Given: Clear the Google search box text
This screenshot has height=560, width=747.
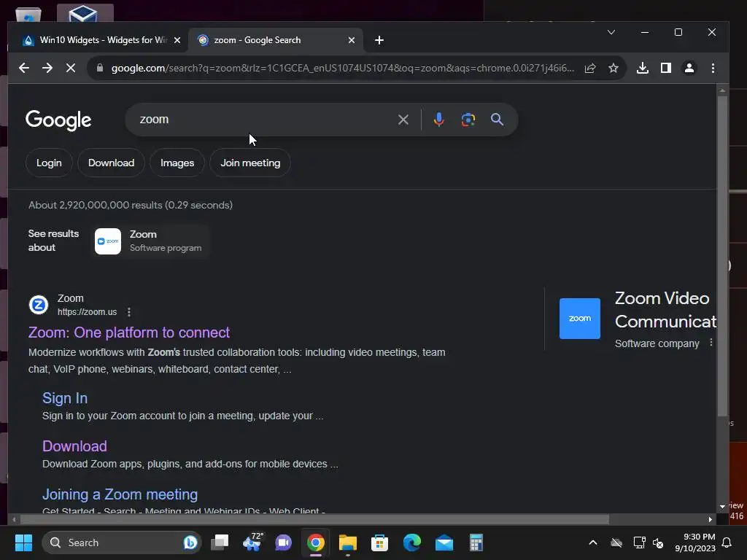Looking at the screenshot, I should [x=403, y=120].
